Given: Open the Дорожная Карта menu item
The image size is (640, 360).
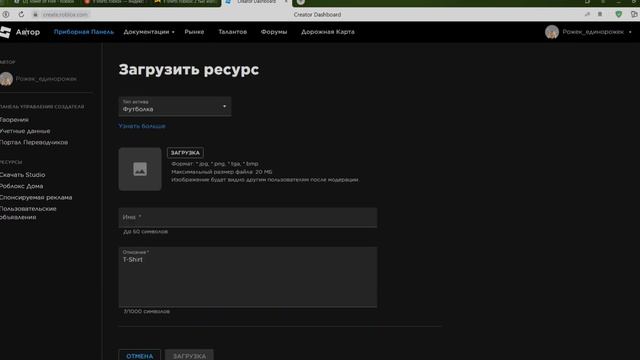Looking at the screenshot, I should click(328, 32).
